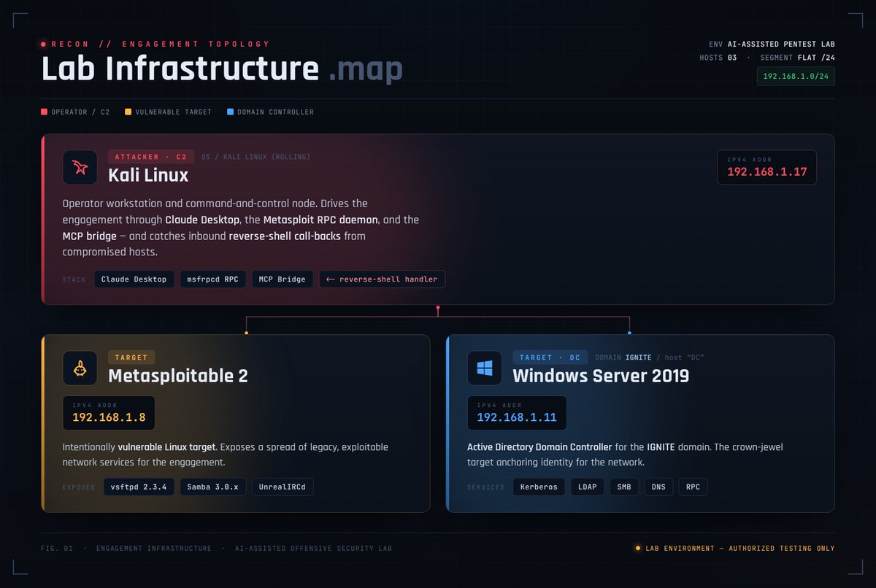Click the red connector node below the Kali card

point(438,309)
